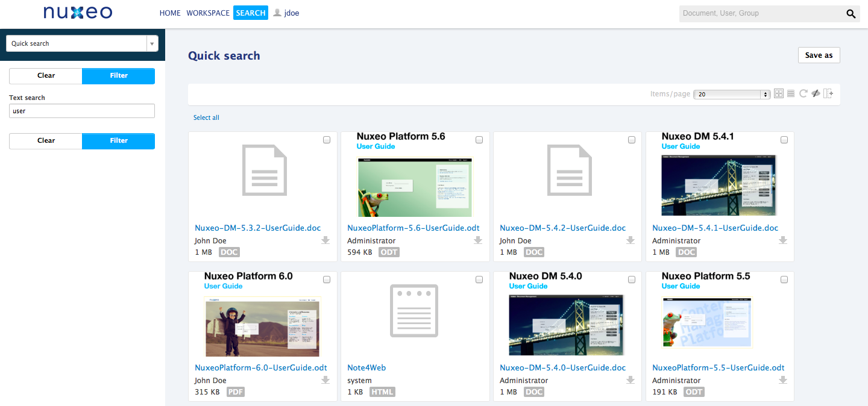
Task: Click the magnifier search icon in header
Action: (851, 14)
